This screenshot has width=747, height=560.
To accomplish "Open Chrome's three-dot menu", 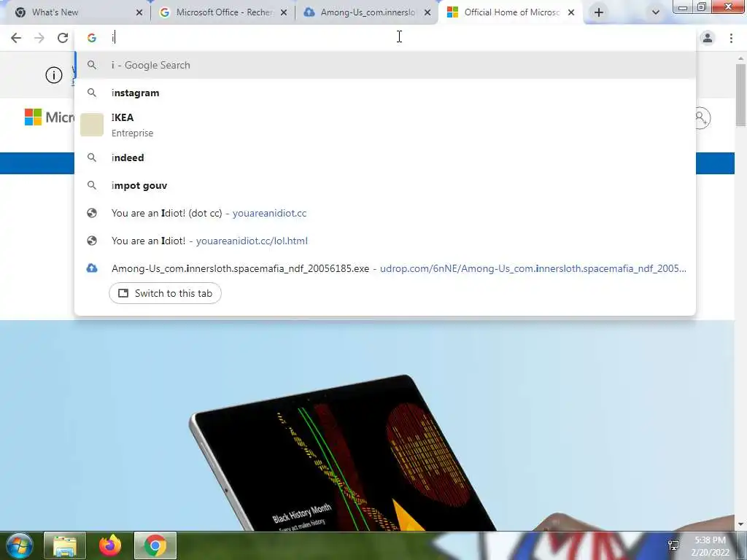I will click(731, 38).
